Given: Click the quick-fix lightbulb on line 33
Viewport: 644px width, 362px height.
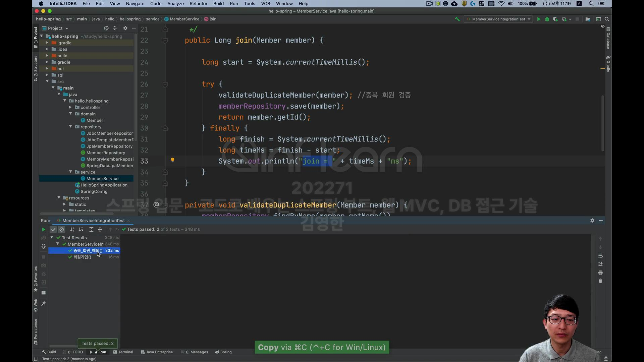Looking at the screenshot, I should pyautogui.click(x=172, y=160).
